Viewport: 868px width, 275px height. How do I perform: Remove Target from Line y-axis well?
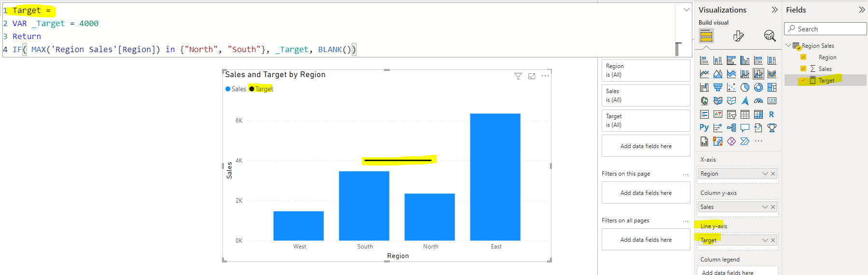[x=773, y=240]
